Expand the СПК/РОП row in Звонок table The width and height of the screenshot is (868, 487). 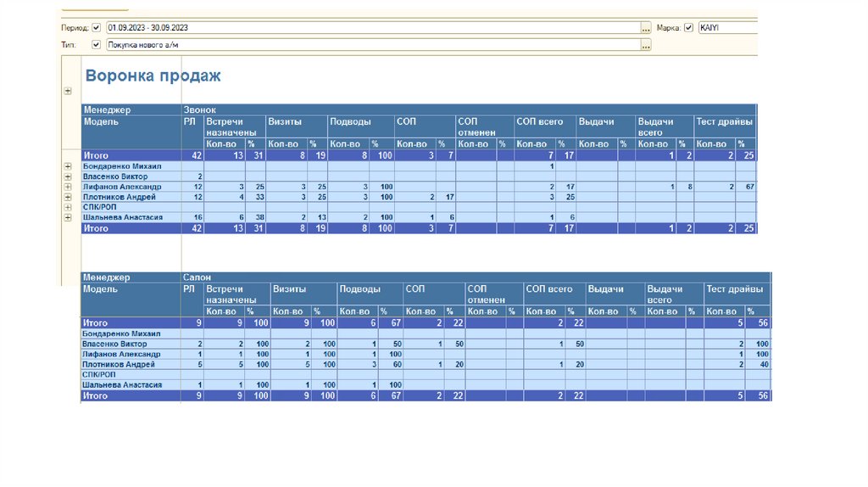point(68,207)
